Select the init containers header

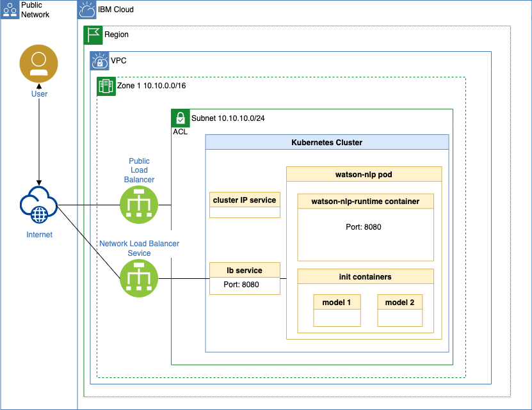coord(365,277)
